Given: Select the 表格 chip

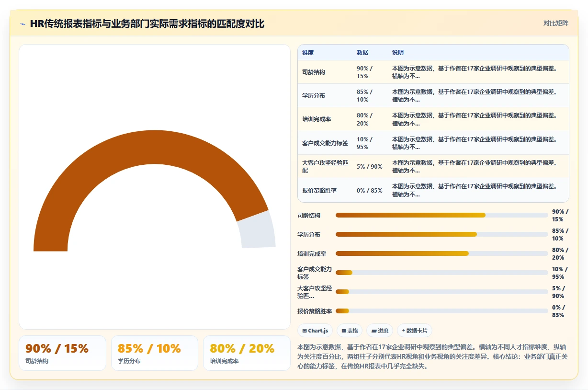Looking at the screenshot, I should click(x=350, y=331).
